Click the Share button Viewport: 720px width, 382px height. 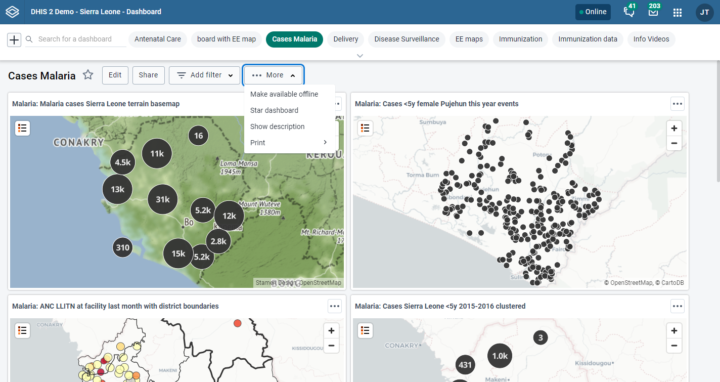click(148, 75)
